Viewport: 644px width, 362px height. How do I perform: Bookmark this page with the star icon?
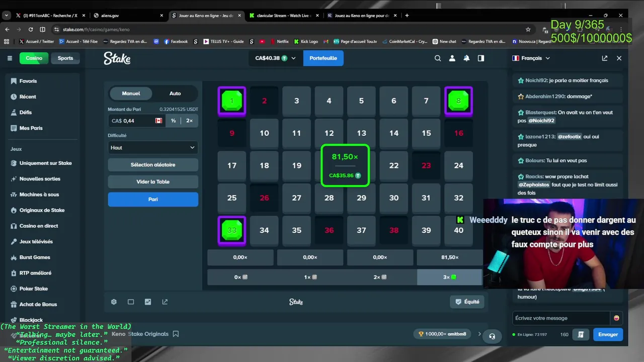tap(528, 30)
